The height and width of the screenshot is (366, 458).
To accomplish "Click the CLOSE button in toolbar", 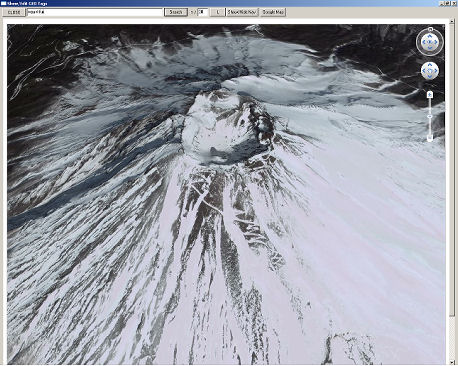I will 14,12.
